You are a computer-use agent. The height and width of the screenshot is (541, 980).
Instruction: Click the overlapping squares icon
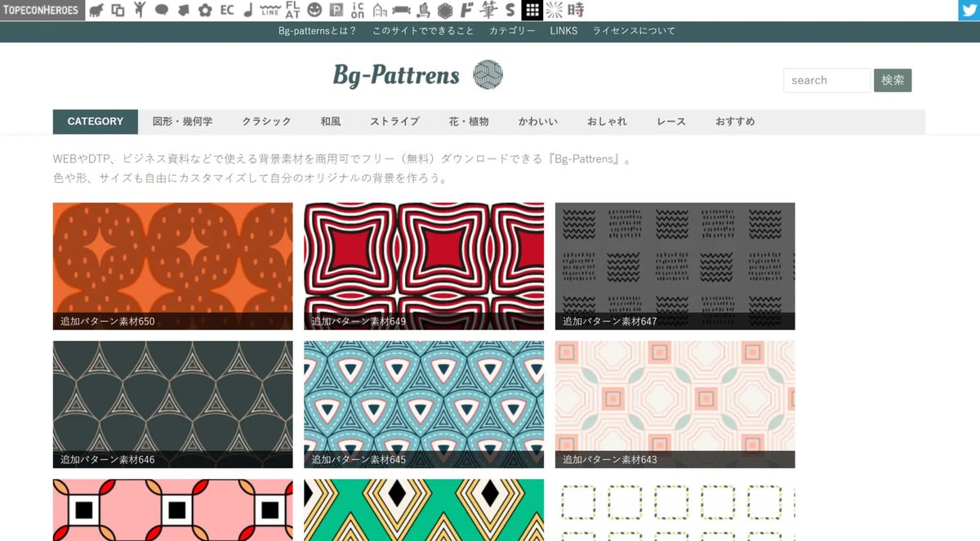tap(118, 11)
